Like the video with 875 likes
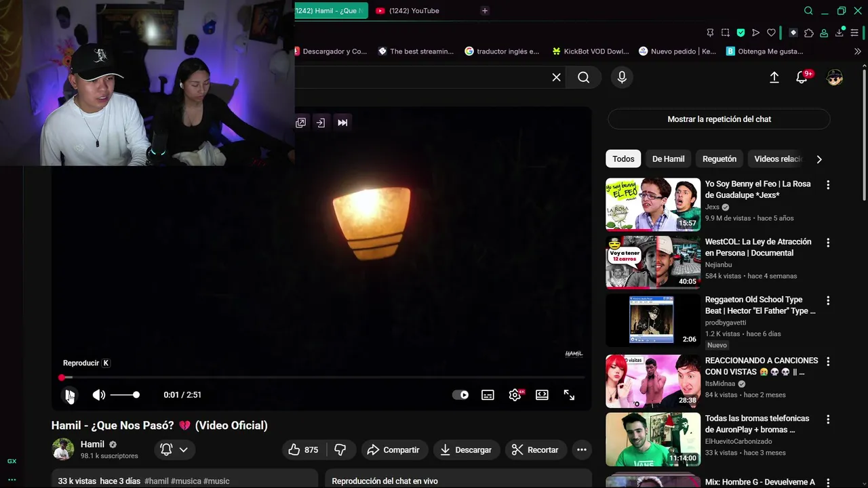 pos(304,450)
